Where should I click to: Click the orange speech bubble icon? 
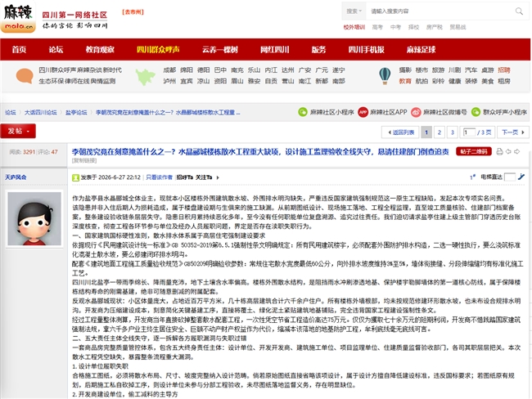25,75
